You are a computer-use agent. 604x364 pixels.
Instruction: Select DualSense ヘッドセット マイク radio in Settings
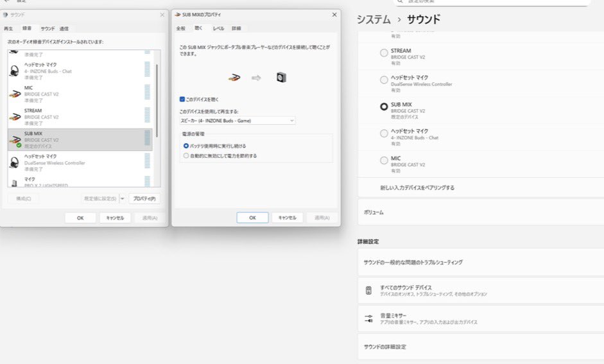click(x=384, y=80)
